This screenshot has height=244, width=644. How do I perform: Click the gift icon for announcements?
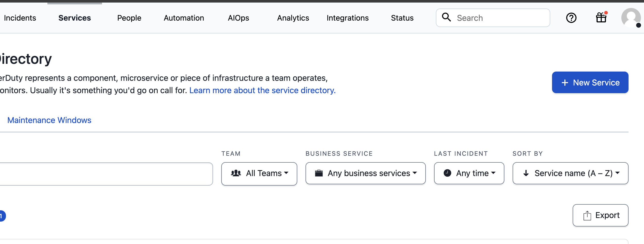[x=601, y=18]
